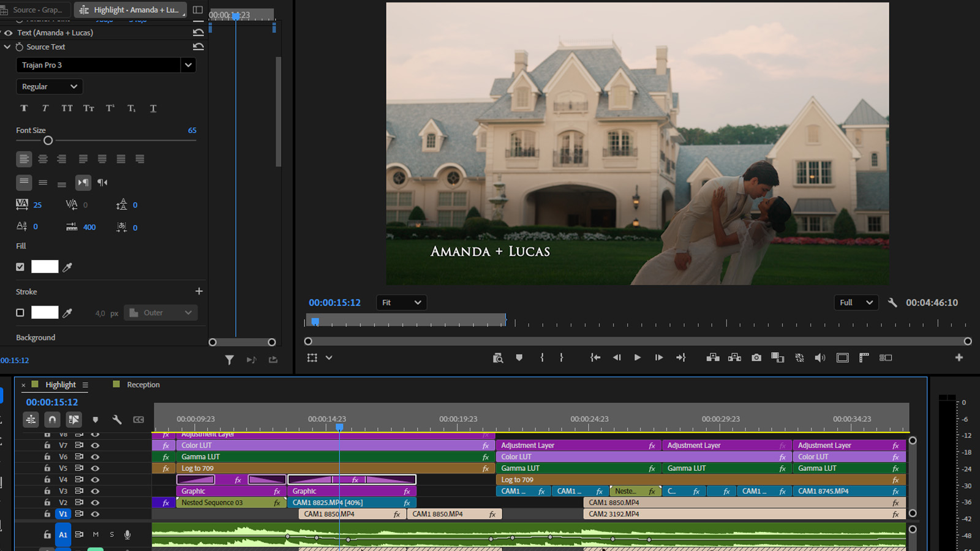This screenshot has width=980, height=551.
Task: Open the Fit zoom level dropdown
Action: [x=401, y=302]
